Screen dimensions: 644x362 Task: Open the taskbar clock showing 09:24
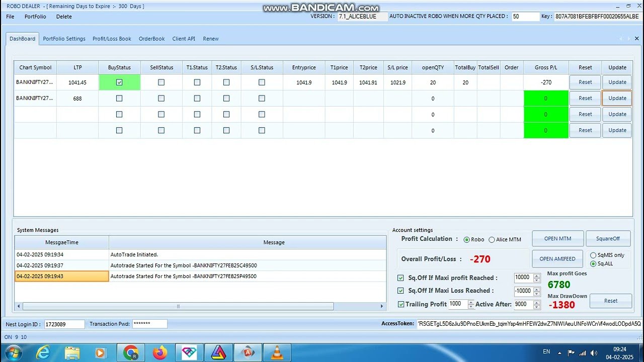point(620,353)
